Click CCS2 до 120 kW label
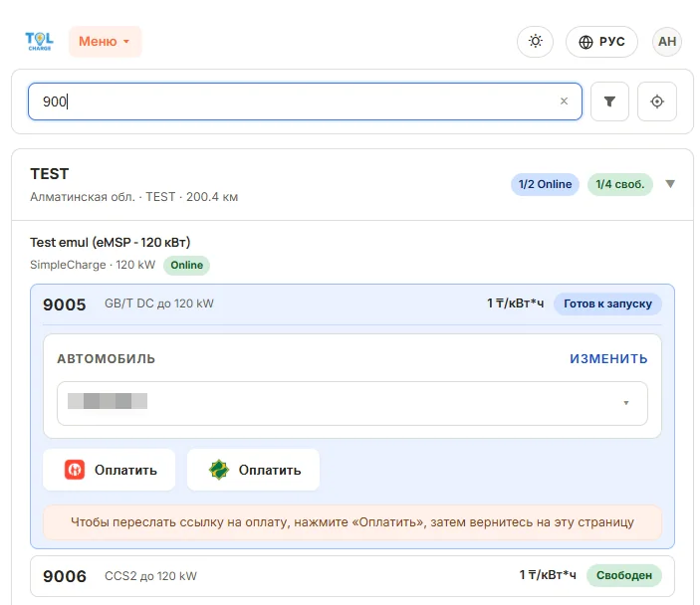This screenshot has width=700, height=605. coord(150,576)
